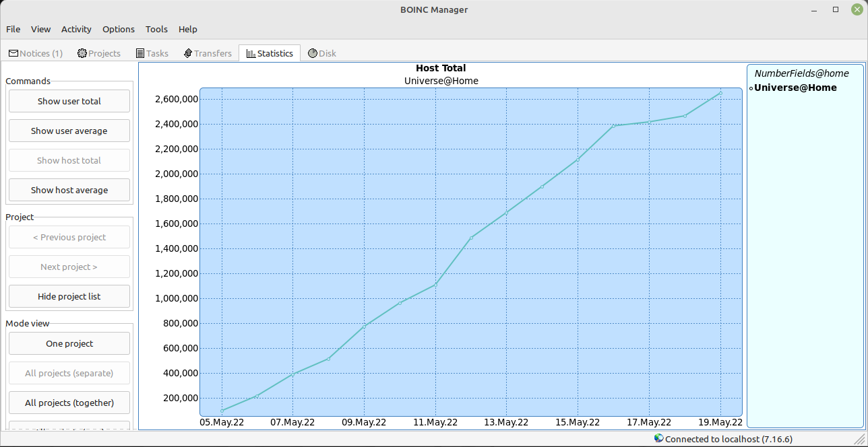868x447 pixels.
Task: Click the Disk pie icon
Action: 313,53
